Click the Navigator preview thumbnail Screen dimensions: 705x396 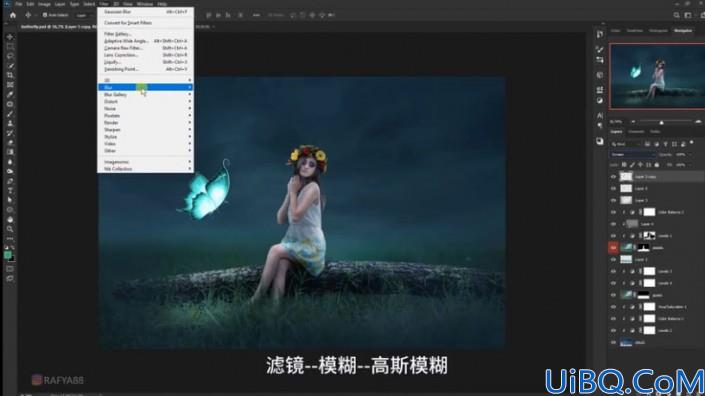[x=657, y=76]
